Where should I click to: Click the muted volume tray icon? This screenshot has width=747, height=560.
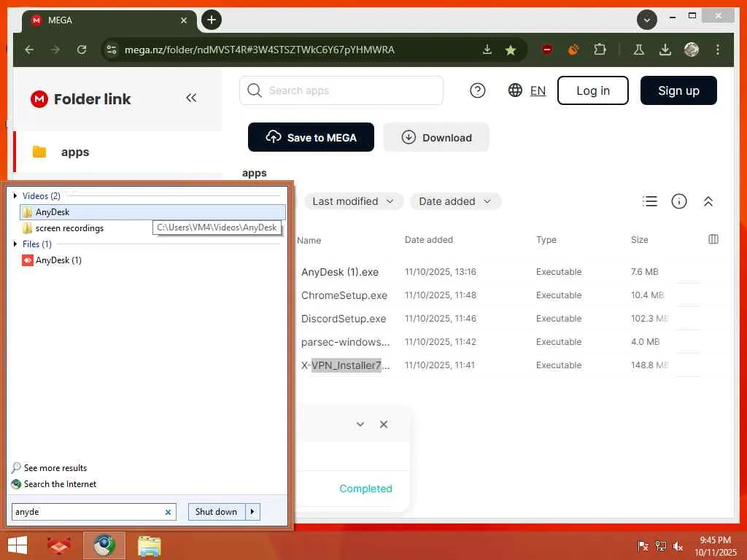coord(678,546)
